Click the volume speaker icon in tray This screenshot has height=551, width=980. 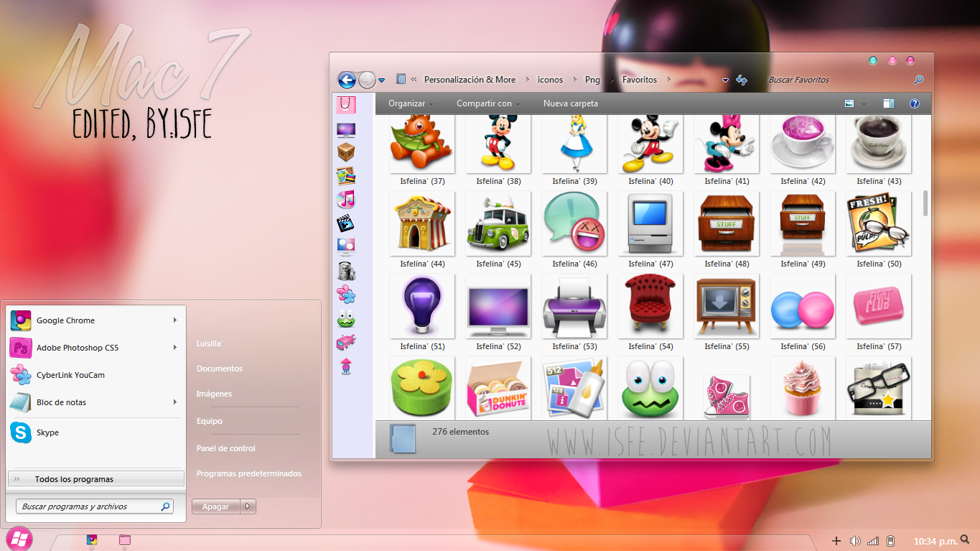coord(855,541)
